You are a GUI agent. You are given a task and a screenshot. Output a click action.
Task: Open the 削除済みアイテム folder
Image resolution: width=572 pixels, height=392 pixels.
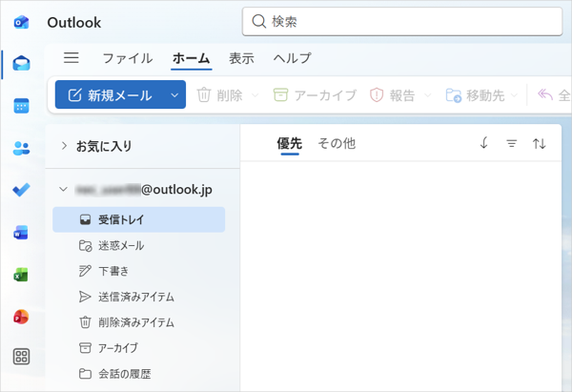point(138,322)
